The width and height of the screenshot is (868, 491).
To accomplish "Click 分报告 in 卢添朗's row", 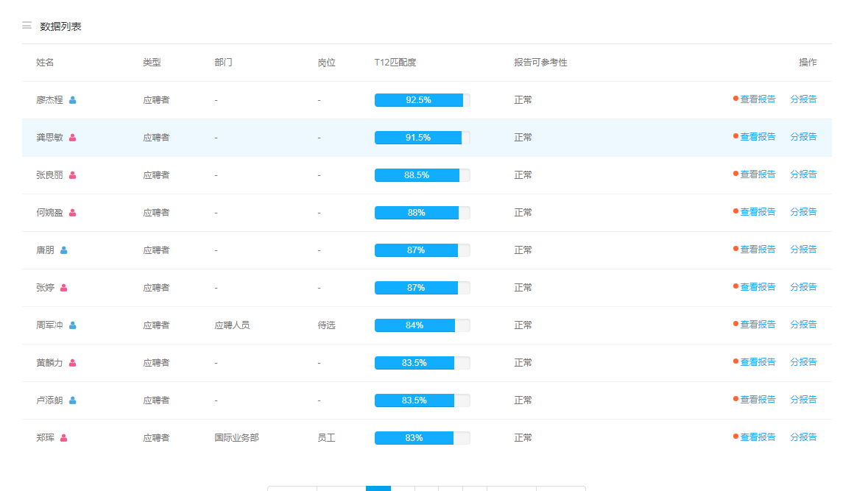I will tap(803, 400).
